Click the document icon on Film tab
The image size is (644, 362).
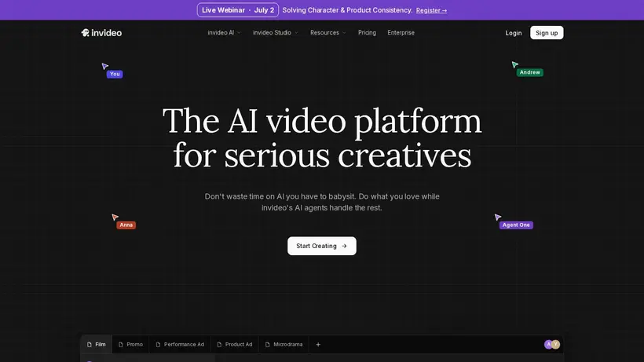click(x=89, y=345)
